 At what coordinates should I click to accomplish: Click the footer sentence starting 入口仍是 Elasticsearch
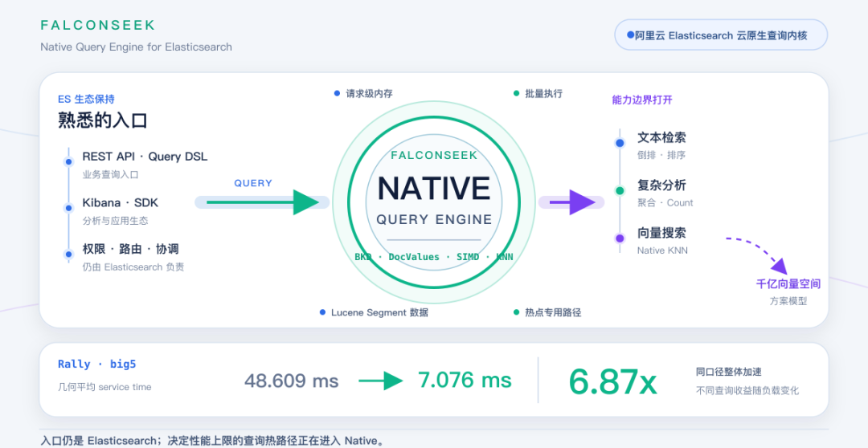pos(212,441)
